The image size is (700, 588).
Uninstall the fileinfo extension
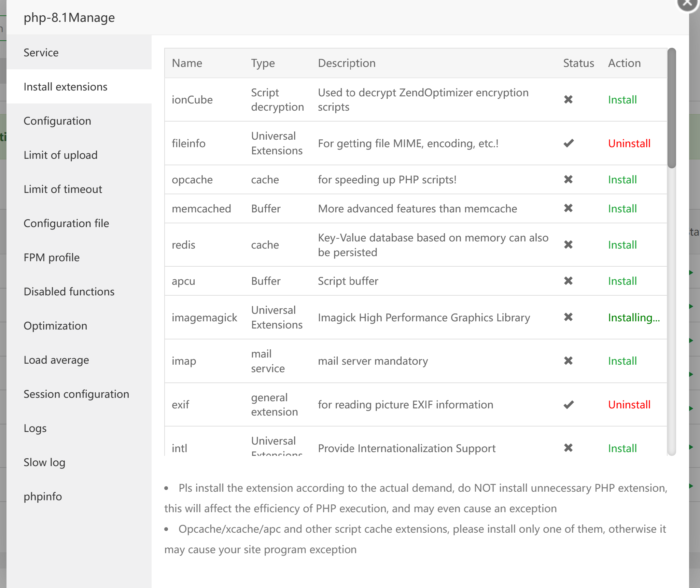(629, 143)
